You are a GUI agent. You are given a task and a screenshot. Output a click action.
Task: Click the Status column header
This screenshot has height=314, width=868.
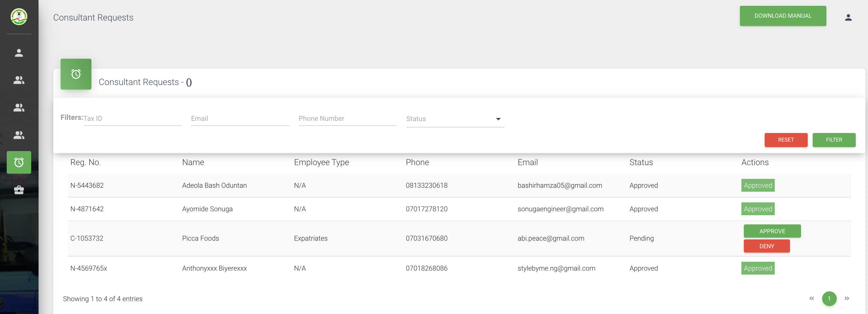pyautogui.click(x=641, y=162)
